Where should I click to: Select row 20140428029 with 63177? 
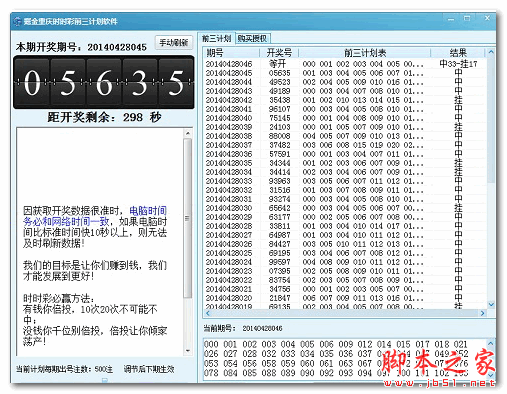345,217
